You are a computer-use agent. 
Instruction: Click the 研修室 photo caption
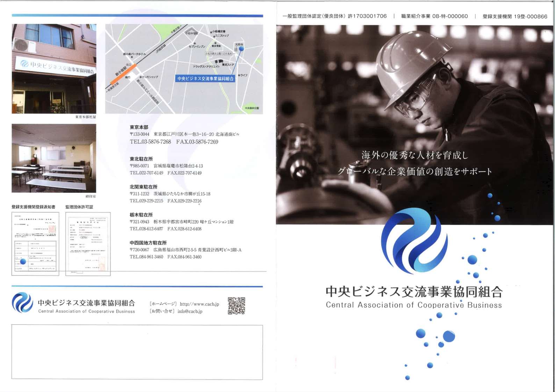(91, 196)
